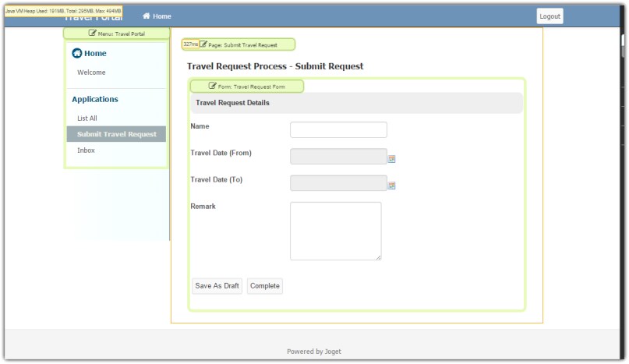Click the Java VM Heap status label
This screenshot has width=629, height=364.
click(63, 11)
